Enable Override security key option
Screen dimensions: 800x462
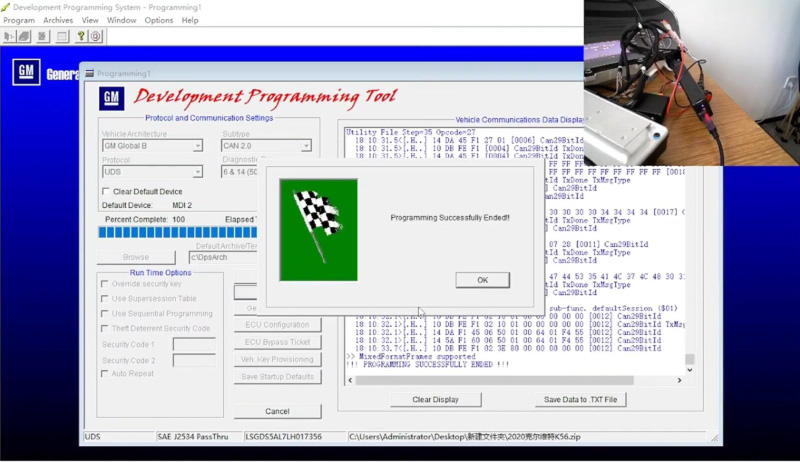[105, 284]
